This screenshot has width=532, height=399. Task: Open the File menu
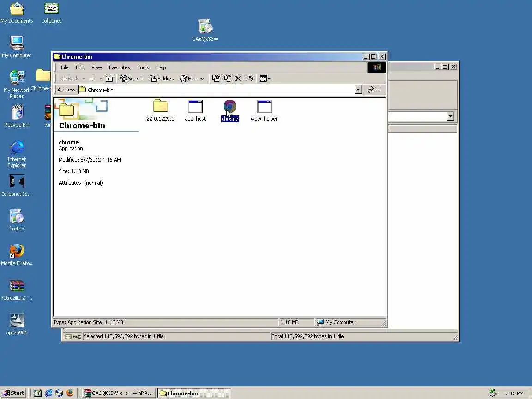click(65, 67)
